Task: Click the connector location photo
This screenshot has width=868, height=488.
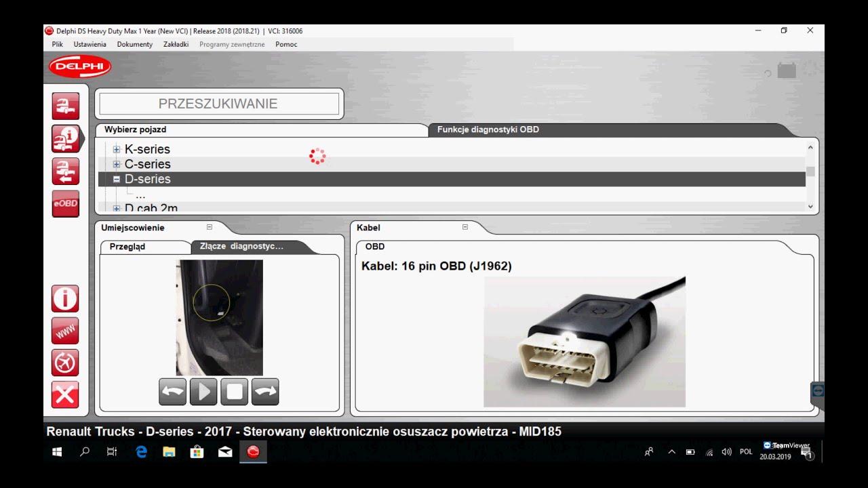Action: 220,317
